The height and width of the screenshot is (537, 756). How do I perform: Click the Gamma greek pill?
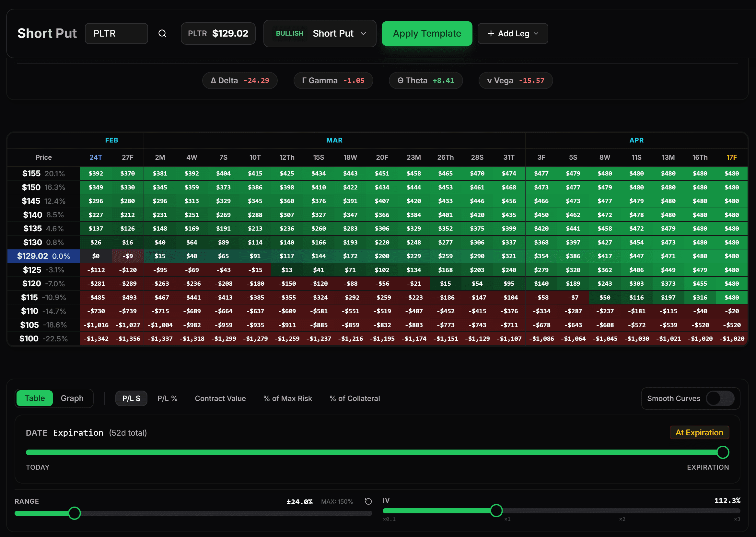[x=333, y=80]
